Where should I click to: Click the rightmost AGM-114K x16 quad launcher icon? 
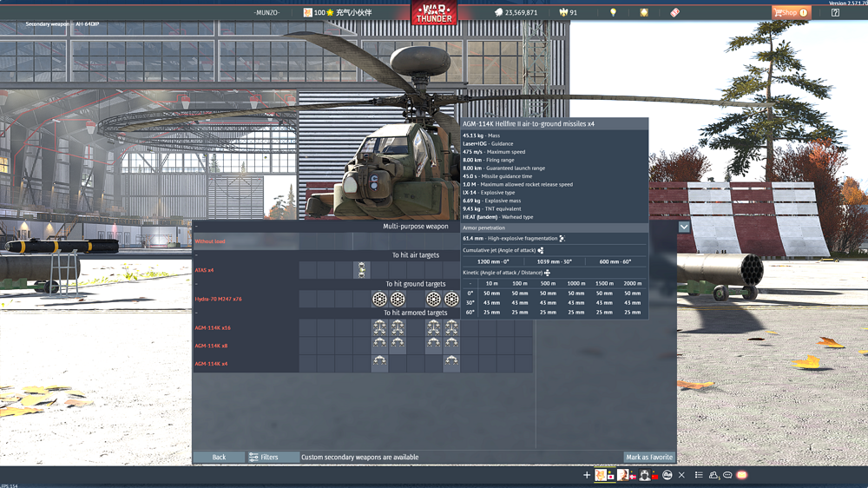point(451,327)
